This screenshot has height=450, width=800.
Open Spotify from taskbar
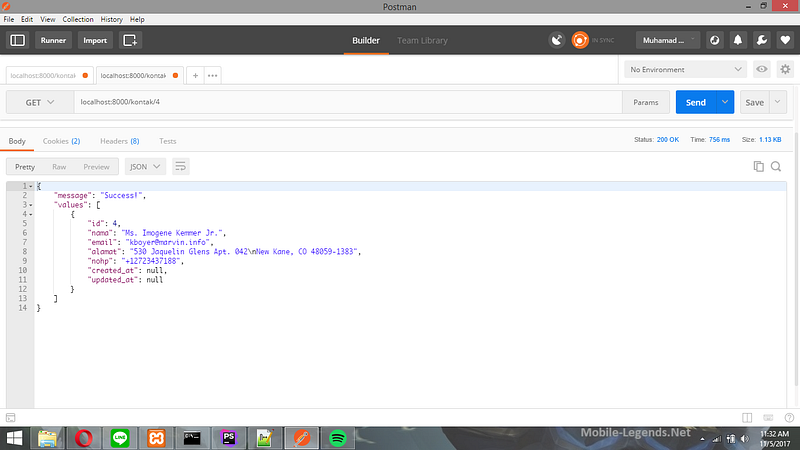(338, 438)
